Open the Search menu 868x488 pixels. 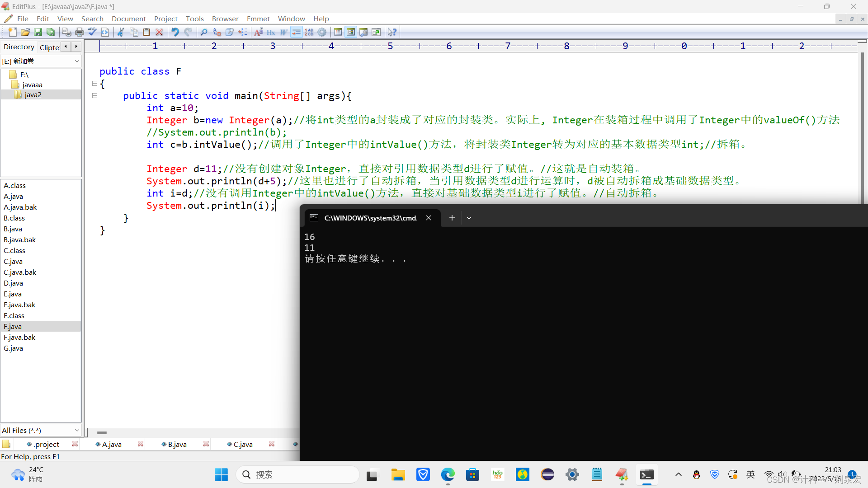pos(92,19)
